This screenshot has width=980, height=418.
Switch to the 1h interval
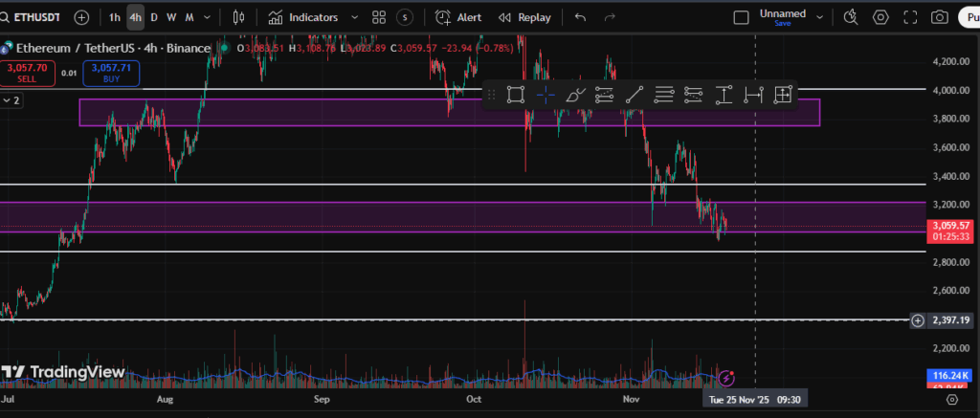(115, 17)
